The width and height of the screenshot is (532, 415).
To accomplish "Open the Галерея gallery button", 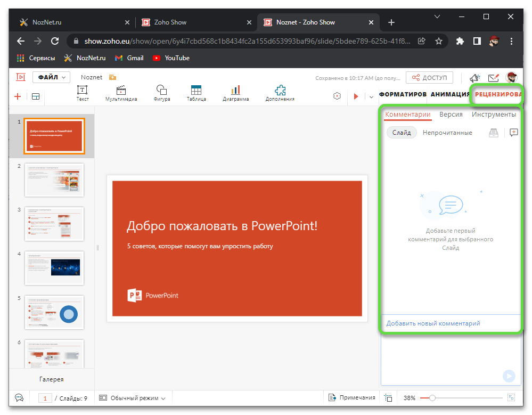I will point(52,379).
